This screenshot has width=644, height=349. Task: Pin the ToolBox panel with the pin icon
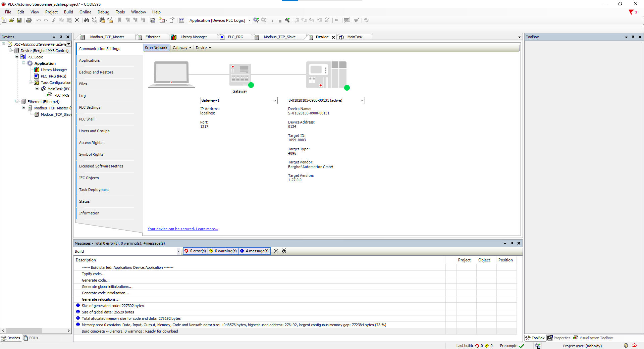click(x=633, y=37)
